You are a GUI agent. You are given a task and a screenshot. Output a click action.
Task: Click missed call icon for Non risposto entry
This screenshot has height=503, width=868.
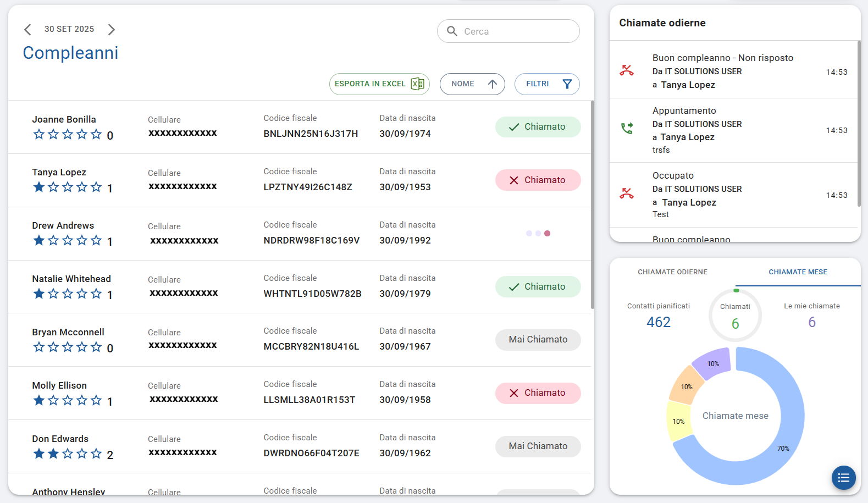coord(627,71)
